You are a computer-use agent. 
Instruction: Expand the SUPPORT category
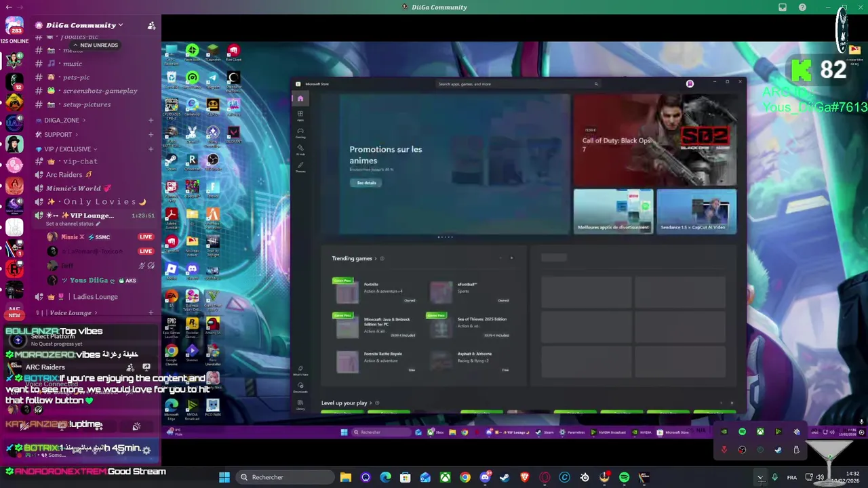tap(58, 135)
